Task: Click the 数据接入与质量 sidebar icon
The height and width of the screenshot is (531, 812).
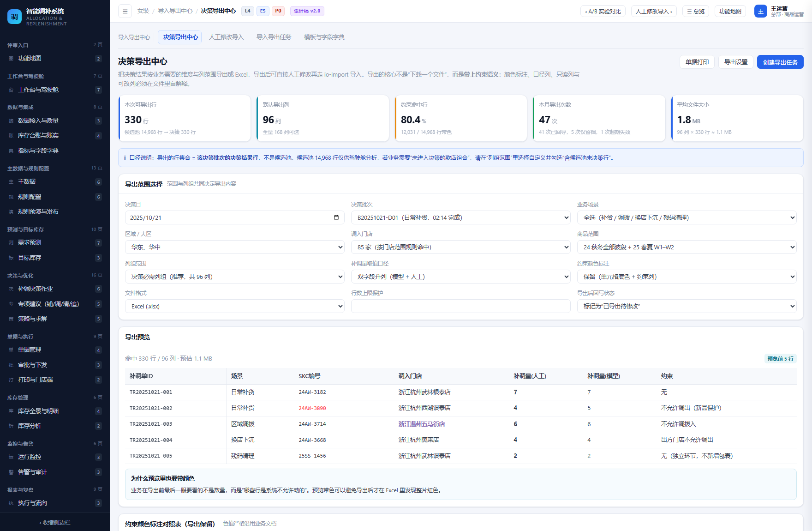Action: tap(11, 121)
